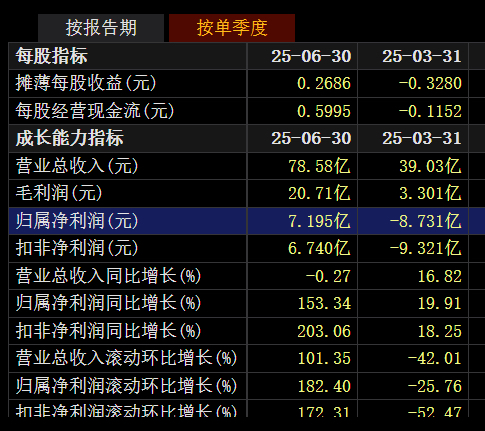Select 归属净利润同比增长(%) row
The width and height of the screenshot is (485, 431).
click(247, 303)
